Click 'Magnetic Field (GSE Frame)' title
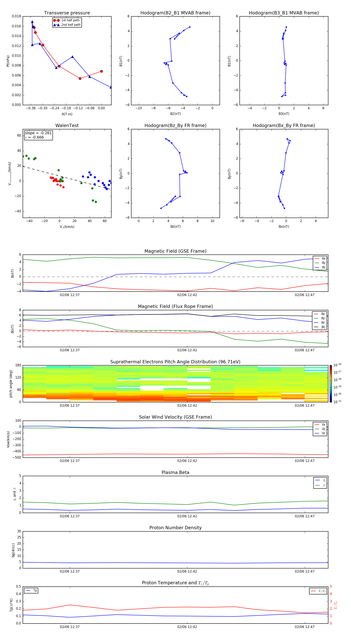Image resolution: width=351 pixels, height=644 pixels. coord(175,251)
